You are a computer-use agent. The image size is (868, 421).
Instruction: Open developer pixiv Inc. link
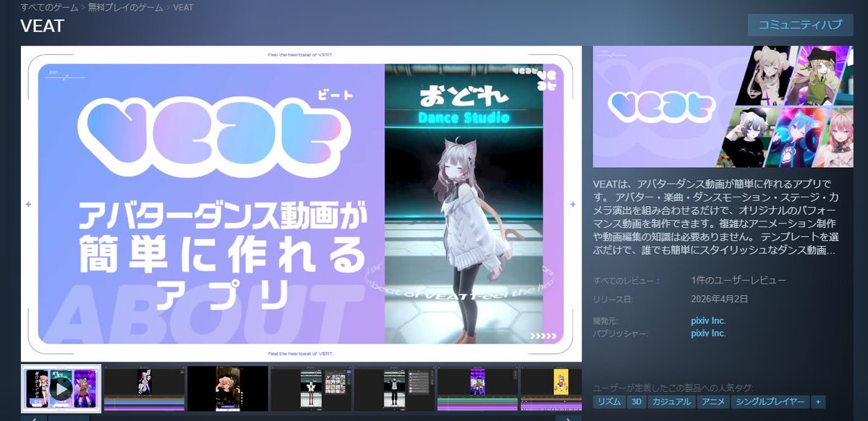(708, 320)
